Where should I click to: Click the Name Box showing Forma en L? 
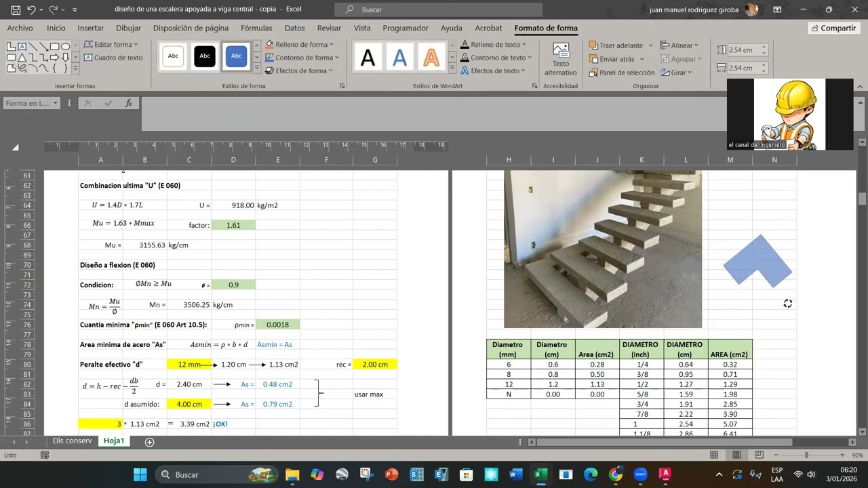(32, 103)
